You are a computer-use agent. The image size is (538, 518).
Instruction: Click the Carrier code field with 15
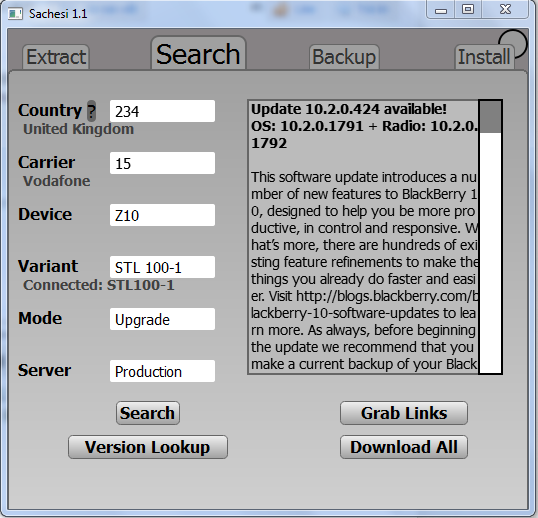click(x=162, y=163)
